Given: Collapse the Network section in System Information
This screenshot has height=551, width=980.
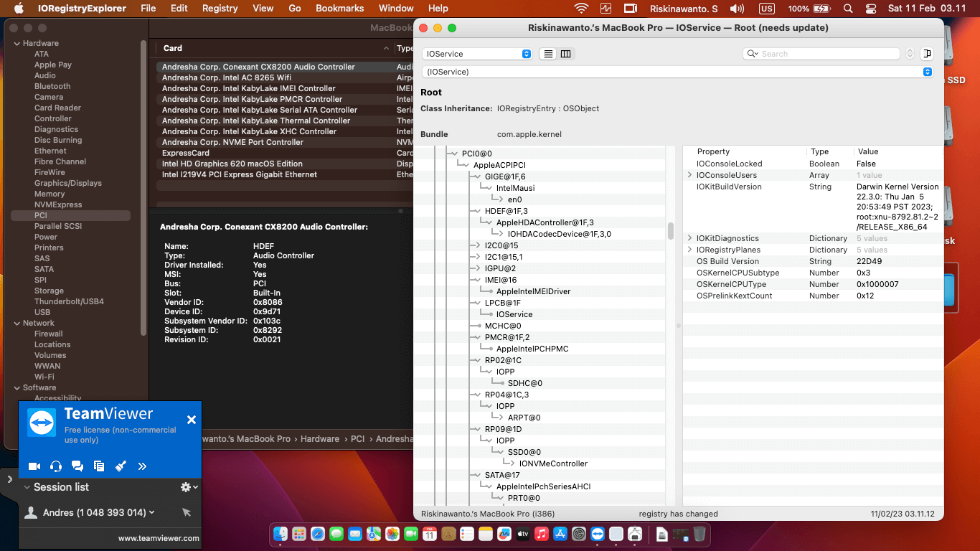Looking at the screenshot, I should coord(17,323).
